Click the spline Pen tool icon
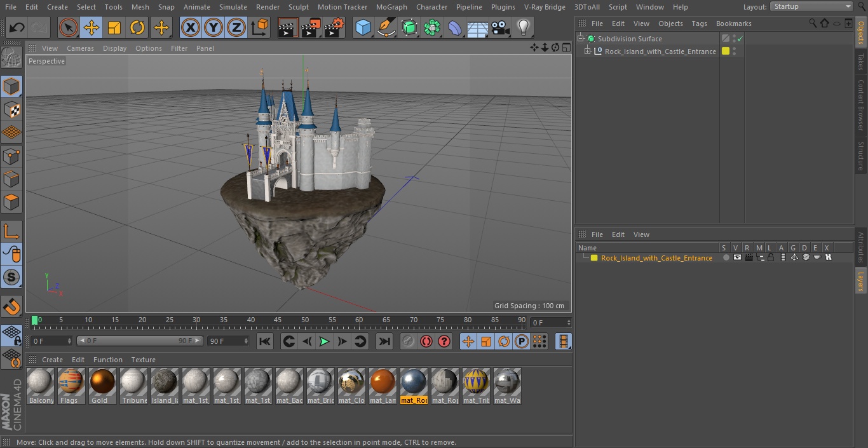The image size is (868, 448). click(386, 27)
